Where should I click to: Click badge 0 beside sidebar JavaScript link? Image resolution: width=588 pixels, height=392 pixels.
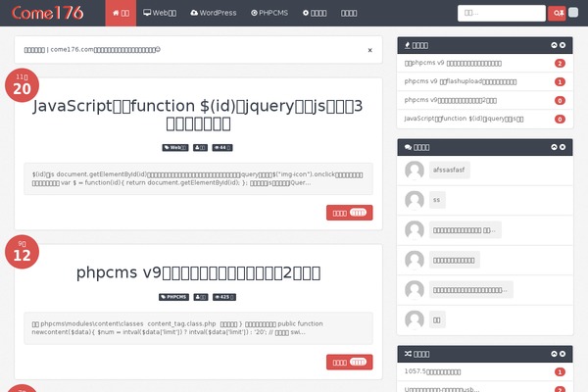click(x=560, y=120)
